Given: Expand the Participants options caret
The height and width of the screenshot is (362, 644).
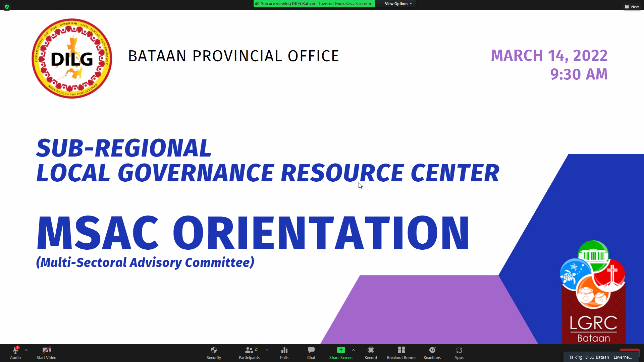Looking at the screenshot, I should point(267,350).
